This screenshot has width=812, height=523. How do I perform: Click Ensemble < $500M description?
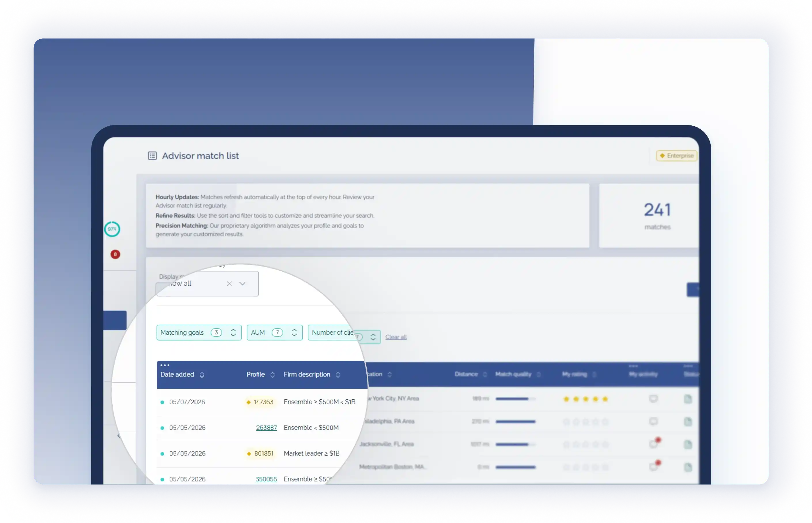tap(311, 428)
